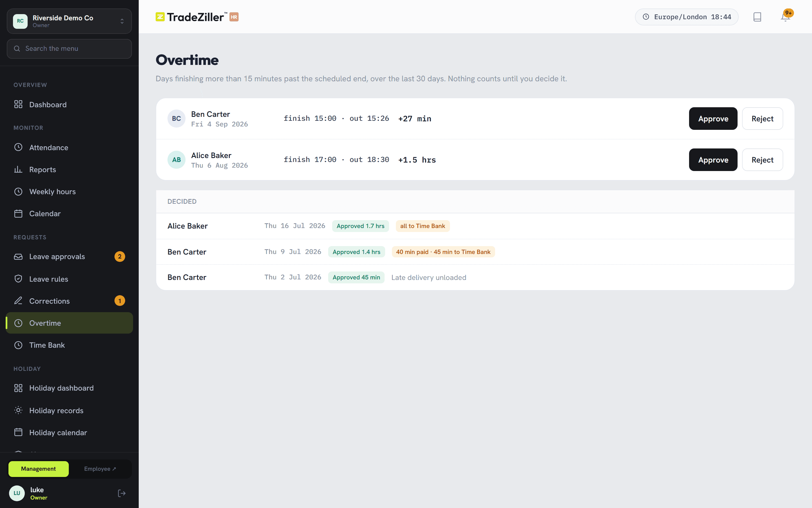Image resolution: width=812 pixels, height=508 pixels.
Task: Click the Leave approvals inbox icon
Action: point(18,257)
